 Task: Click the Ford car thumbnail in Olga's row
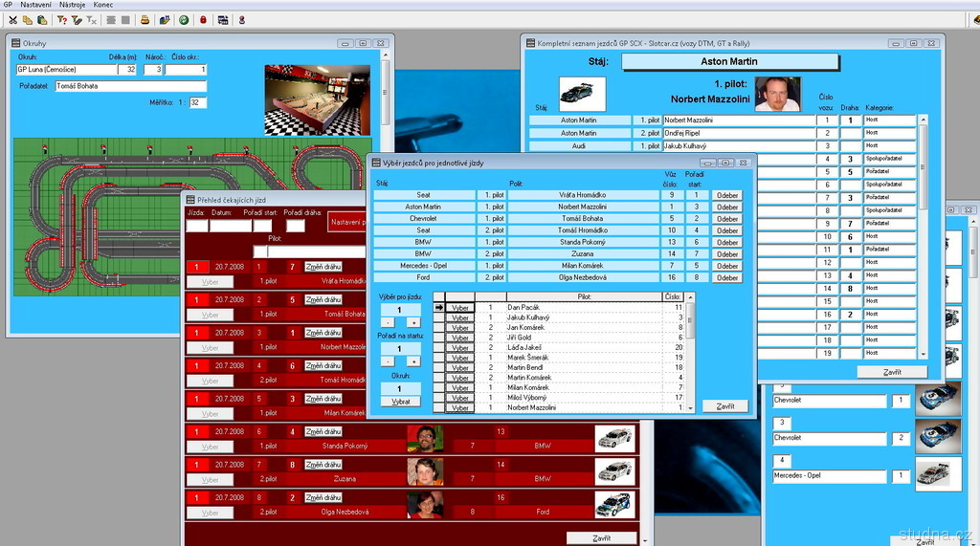[x=615, y=505]
